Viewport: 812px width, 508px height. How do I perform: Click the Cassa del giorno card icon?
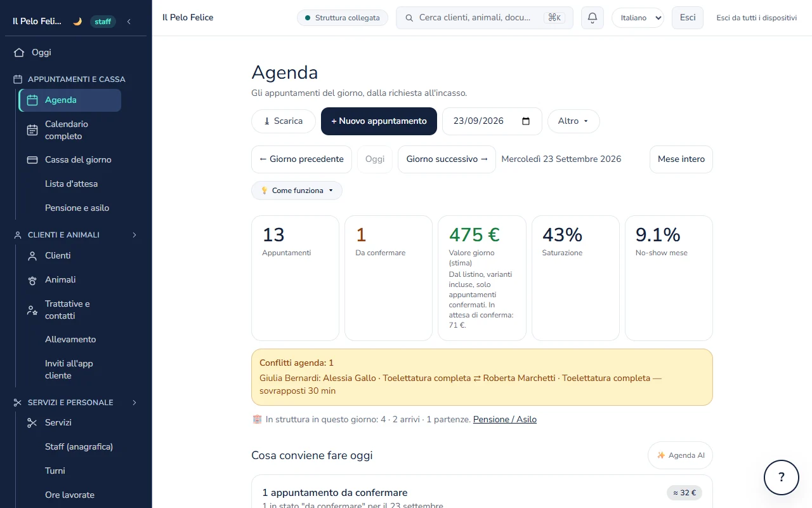(32, 160)
